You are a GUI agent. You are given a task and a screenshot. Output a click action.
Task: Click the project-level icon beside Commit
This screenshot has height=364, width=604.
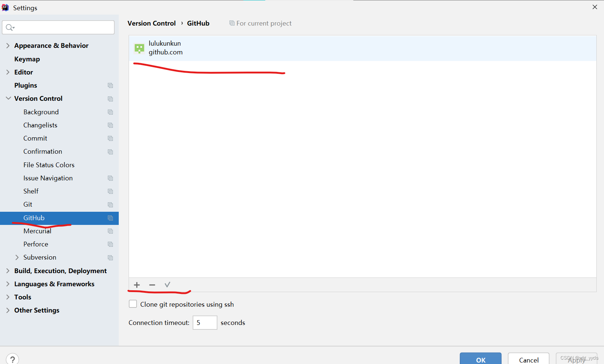(x=110, y=138)
